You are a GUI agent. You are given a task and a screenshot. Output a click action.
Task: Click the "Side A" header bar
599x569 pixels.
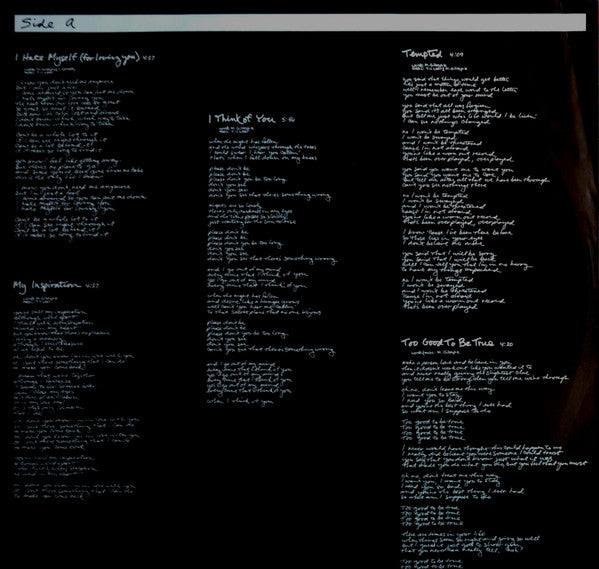[x=300, y=23]
